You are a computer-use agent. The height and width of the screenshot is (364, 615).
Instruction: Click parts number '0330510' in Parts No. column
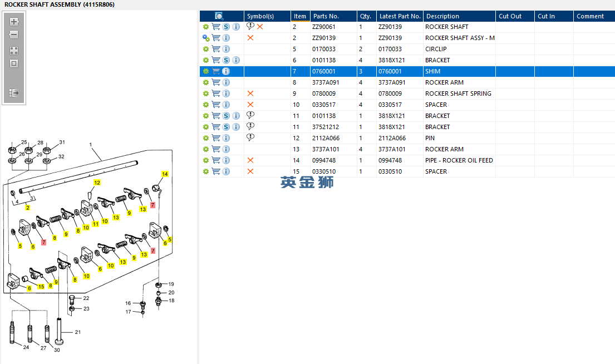pyautogui.click(x=324, y=171)
